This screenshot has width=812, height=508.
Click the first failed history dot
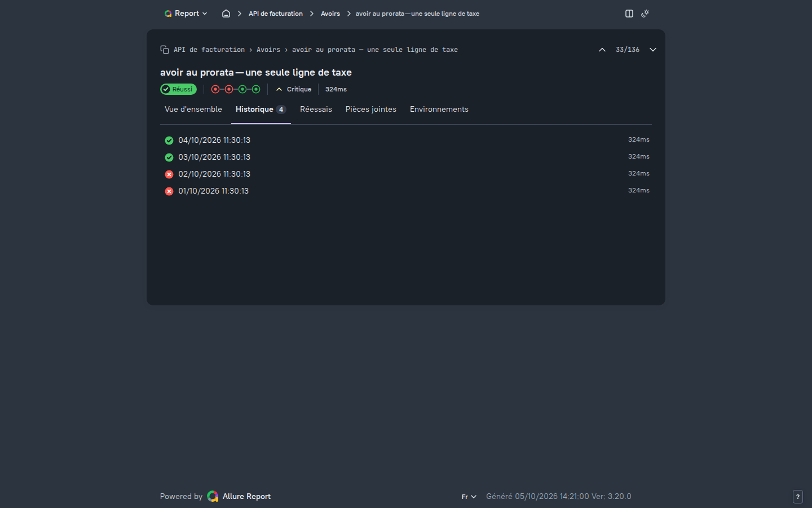pyautogui.click(x=215, y=89)
